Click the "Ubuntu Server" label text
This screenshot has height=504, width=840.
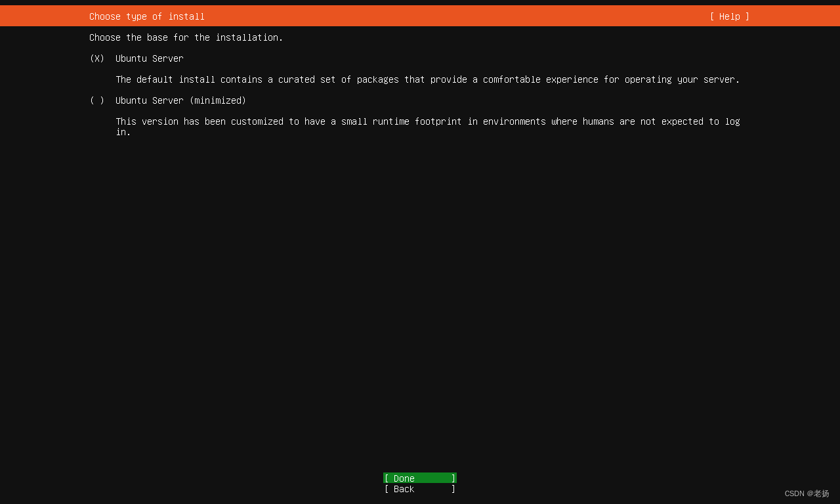click(x=149, y=58)
